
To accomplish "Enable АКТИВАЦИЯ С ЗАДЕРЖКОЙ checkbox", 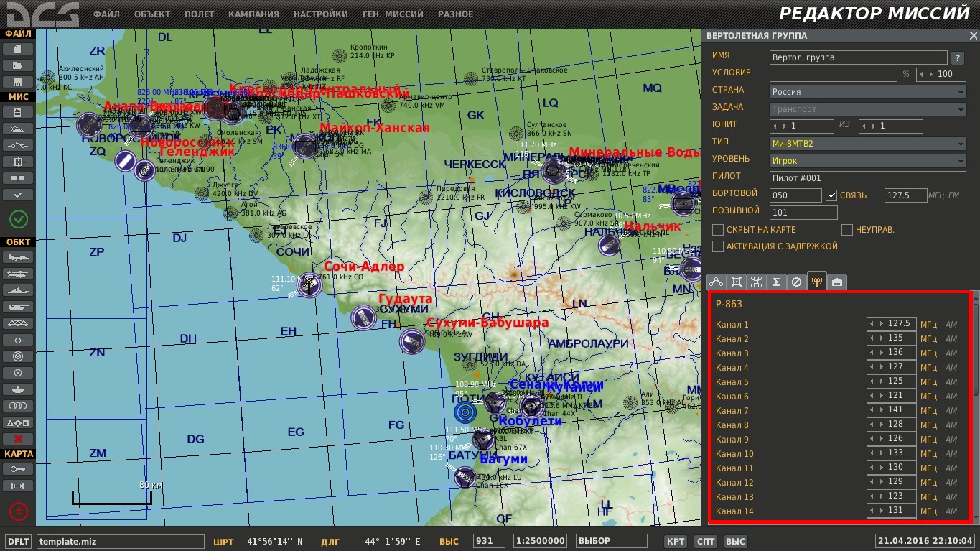I will pos(718,246).
